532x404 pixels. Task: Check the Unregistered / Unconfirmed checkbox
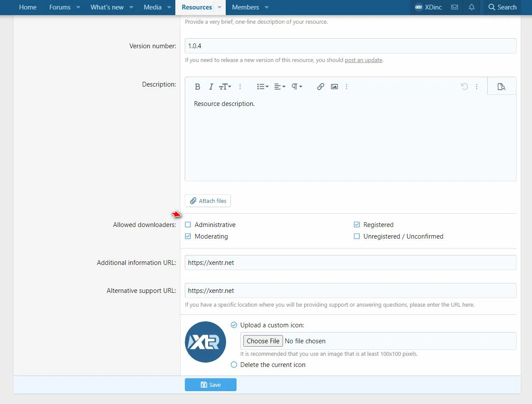[x=357, y=236]
